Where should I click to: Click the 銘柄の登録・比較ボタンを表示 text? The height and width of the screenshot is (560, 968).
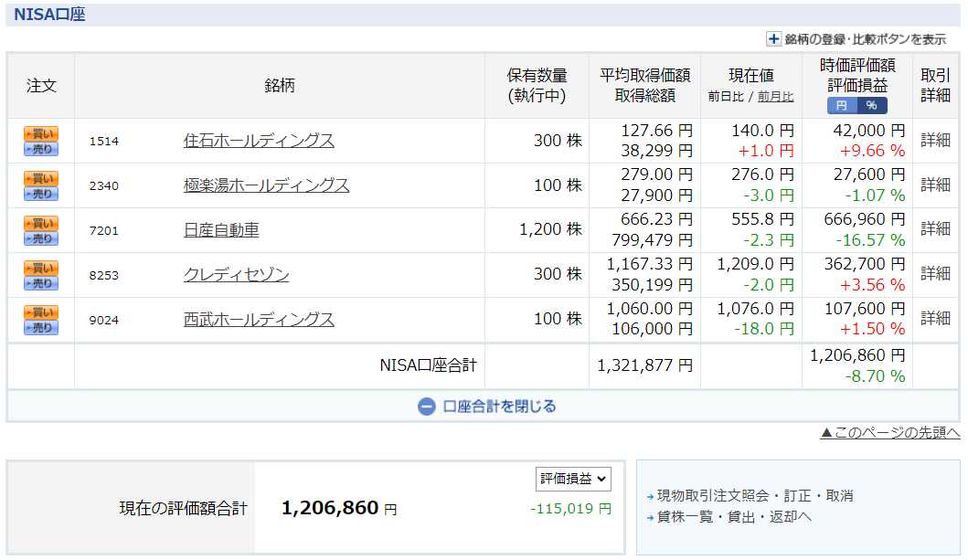pos(865,39)
